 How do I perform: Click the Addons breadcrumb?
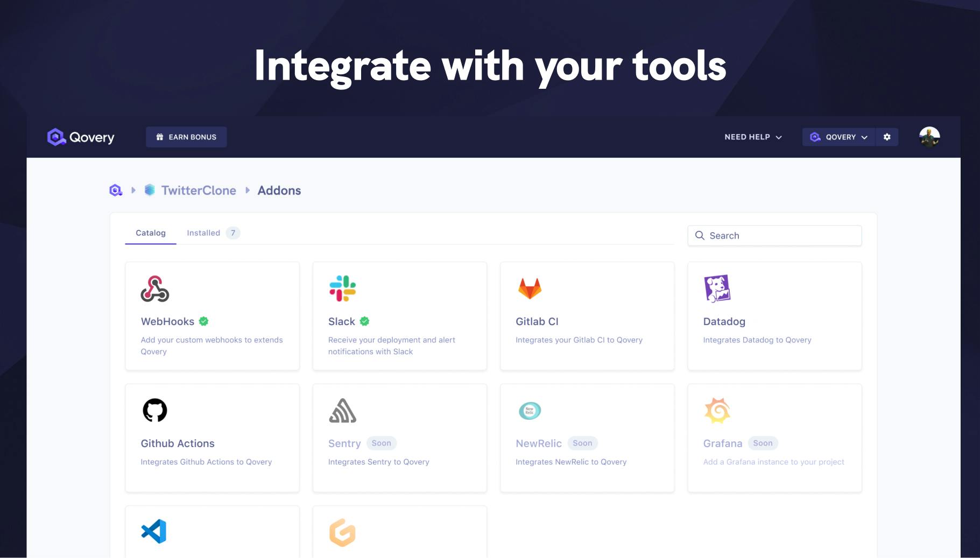(x=279, y=190)
